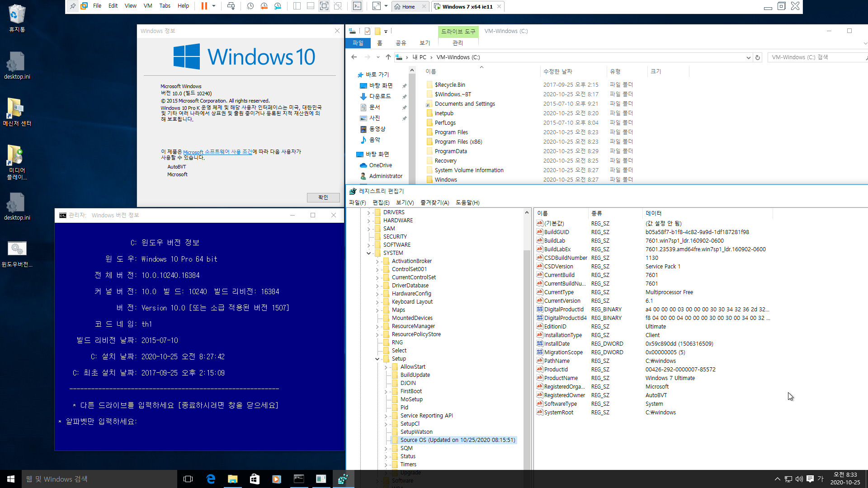Open the 파일 tab in File Explorer

(x=358, y=43)
